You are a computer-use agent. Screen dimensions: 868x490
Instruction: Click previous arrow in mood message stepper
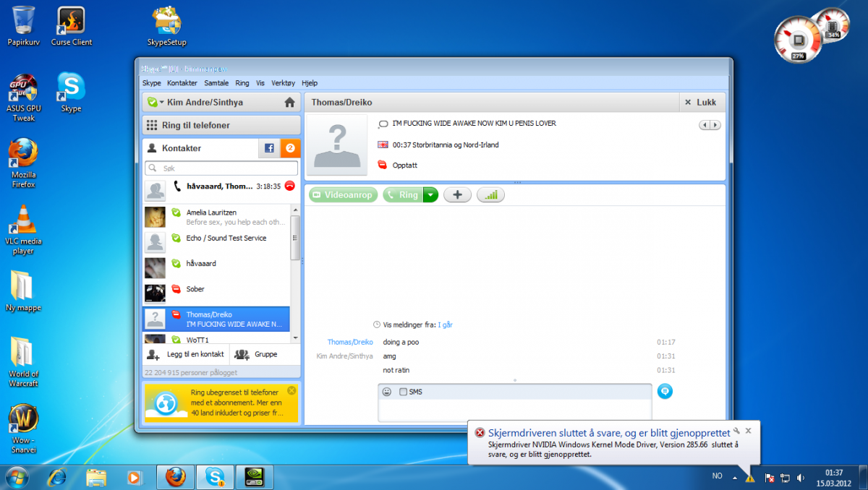[x=705, y=125]
